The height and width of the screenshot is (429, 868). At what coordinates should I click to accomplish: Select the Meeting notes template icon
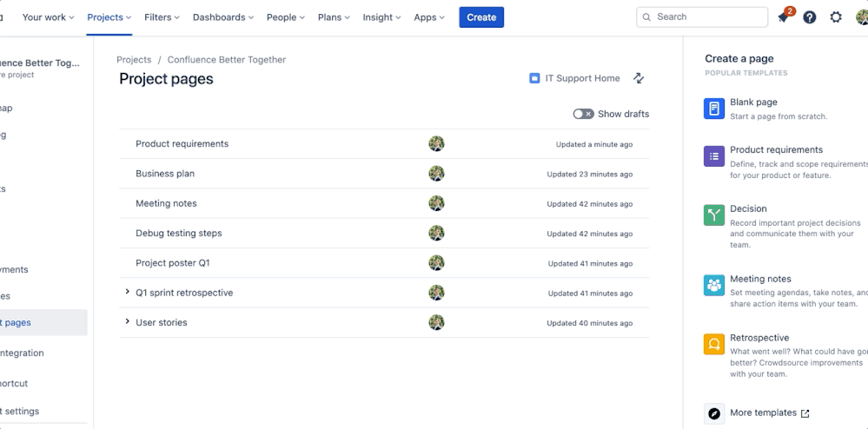pyautogui.click(x=714, y=285)
